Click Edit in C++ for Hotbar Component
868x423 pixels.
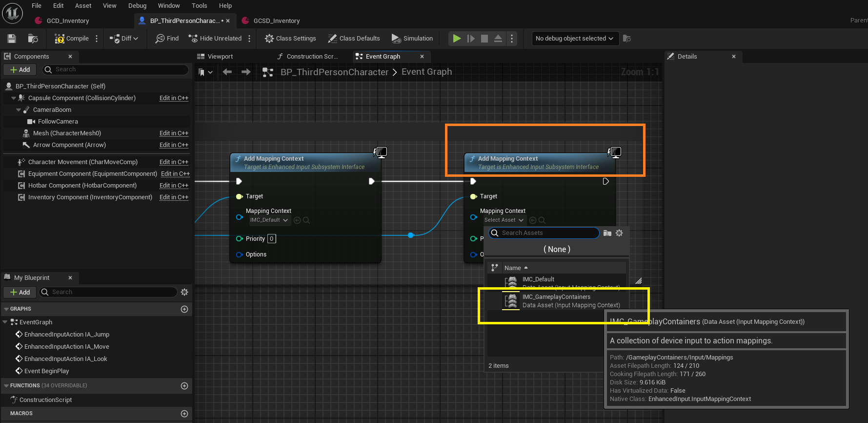[x=174, y=186]
